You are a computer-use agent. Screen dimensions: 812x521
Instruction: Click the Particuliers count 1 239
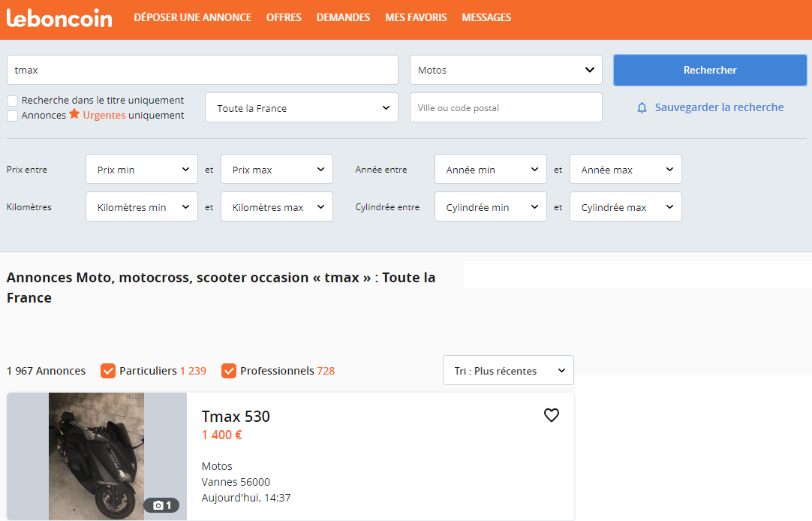click(193, 371)
